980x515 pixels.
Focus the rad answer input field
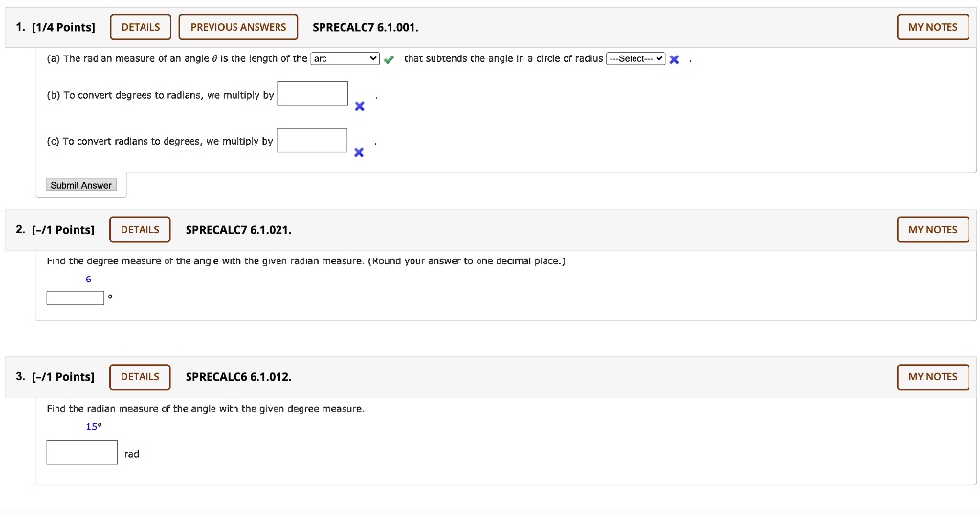pos(82,453)
